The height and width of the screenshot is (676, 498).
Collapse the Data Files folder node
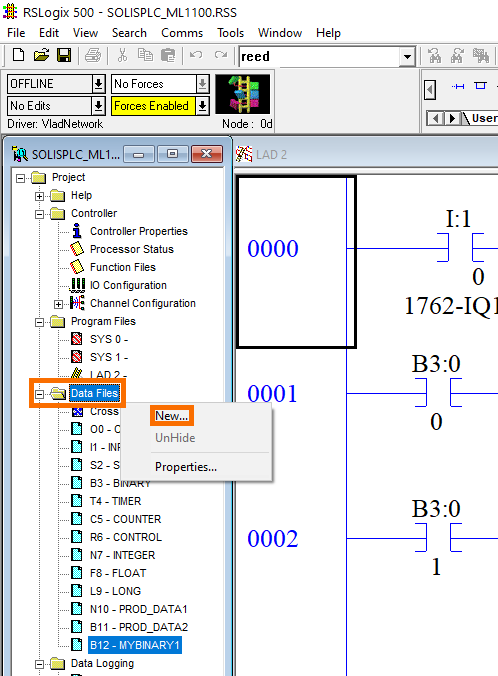pyautogui.click(x=39, y=394)
